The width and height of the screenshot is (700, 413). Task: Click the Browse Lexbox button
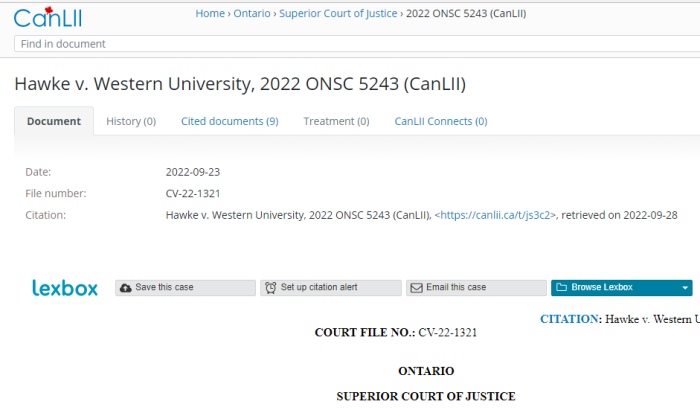pyautogui.click(x=621, y=288)
